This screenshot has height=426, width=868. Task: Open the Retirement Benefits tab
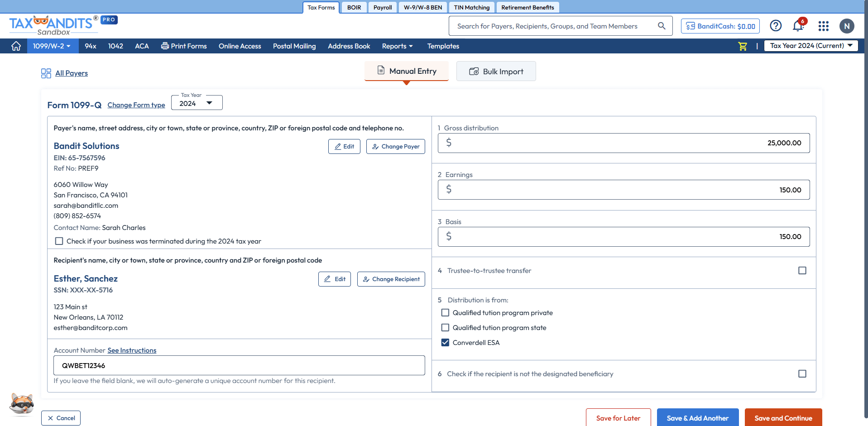[528, 7]
